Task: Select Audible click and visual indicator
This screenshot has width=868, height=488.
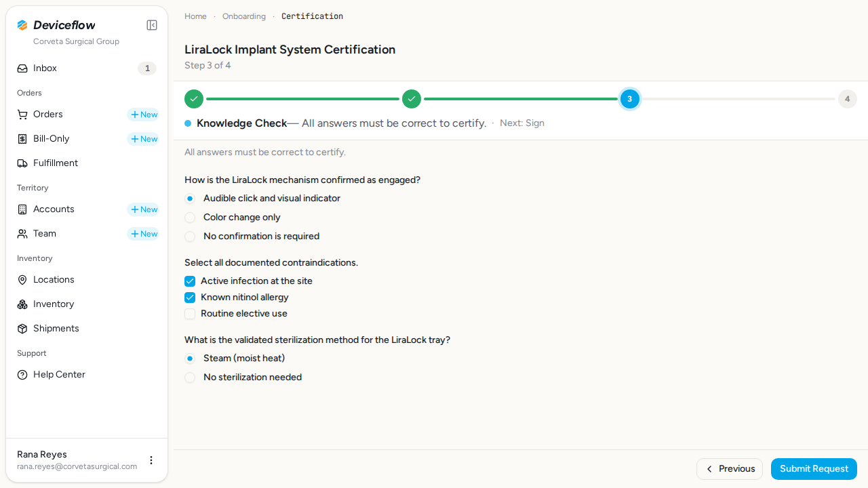Action: pos(190,199)
